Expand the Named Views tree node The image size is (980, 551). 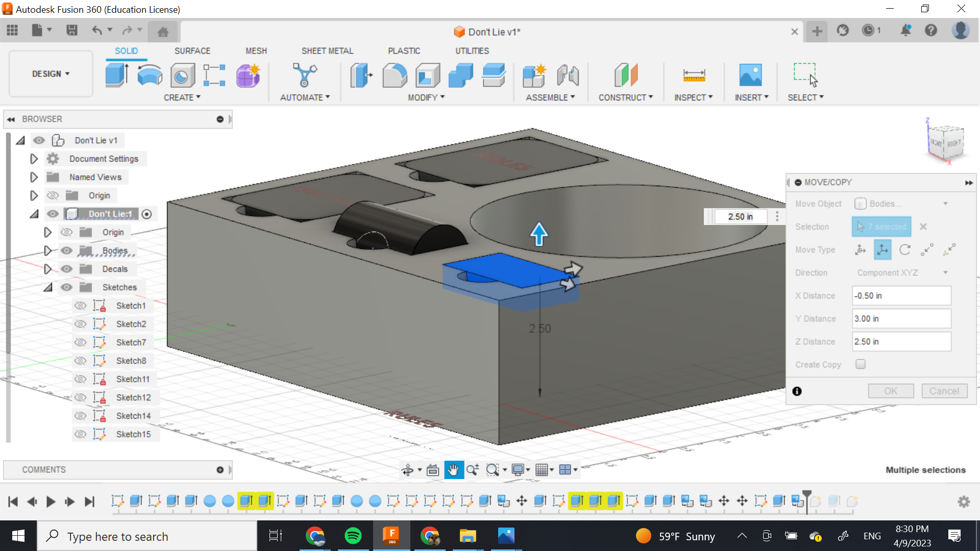click(x=34, y=177)
